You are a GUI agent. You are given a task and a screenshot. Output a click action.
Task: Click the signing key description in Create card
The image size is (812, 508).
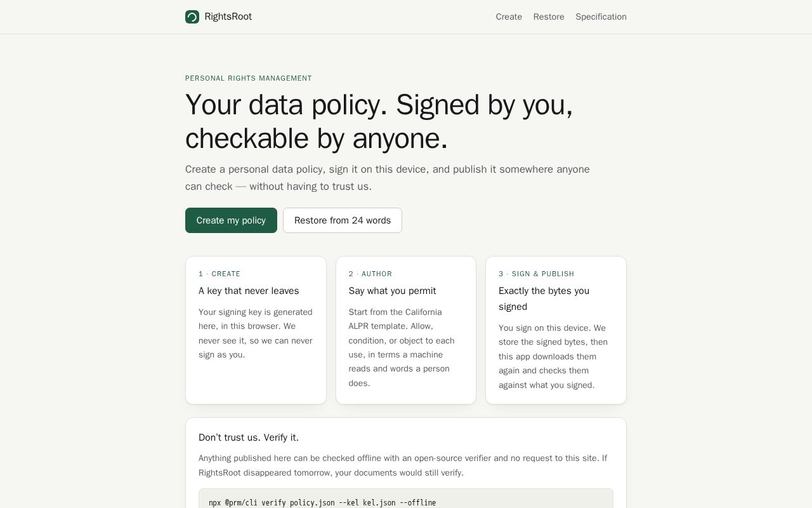(256, 333)
